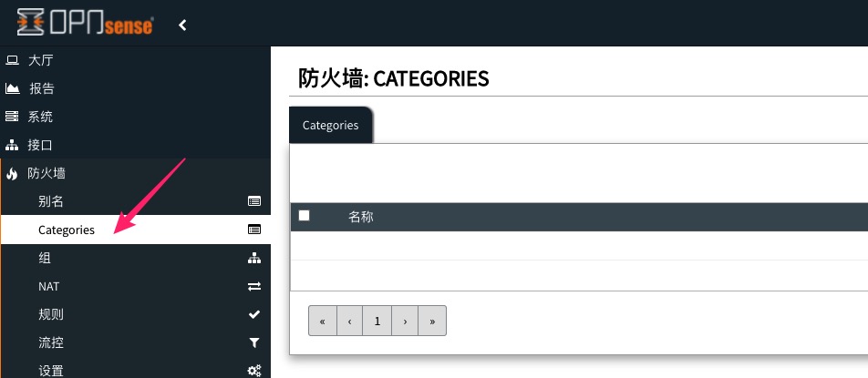The height and width of the screenshot is (378, 868).
Task: Click page number 1
Action: (x=377, y=322)
